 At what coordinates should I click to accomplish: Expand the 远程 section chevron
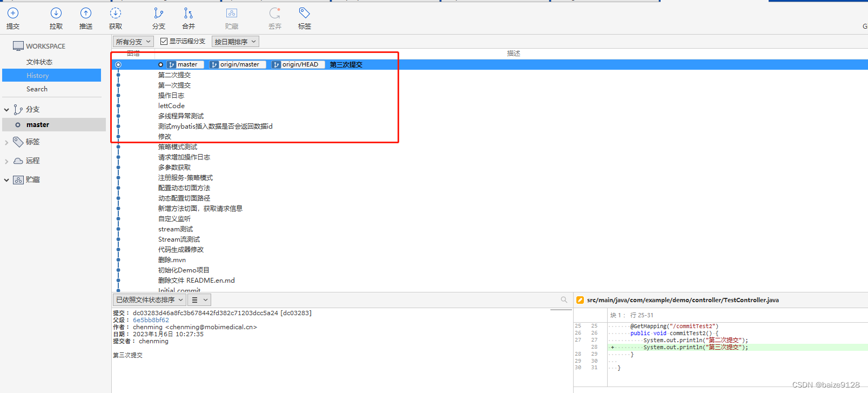tap(6, 161)
